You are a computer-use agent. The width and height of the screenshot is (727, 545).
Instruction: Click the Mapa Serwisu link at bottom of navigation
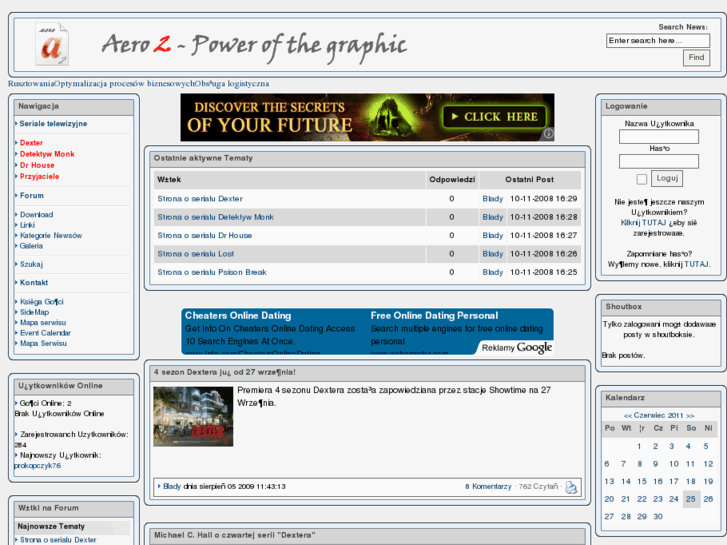coord(43,343)
